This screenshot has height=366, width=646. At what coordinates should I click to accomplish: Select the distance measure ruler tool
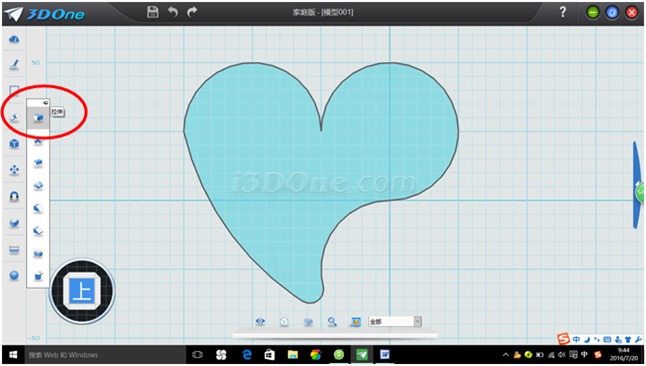[14, 250]
